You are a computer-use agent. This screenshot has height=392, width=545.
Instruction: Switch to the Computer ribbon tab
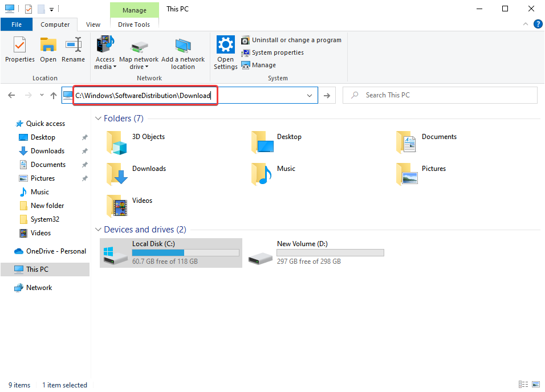(x=55, y=24)
